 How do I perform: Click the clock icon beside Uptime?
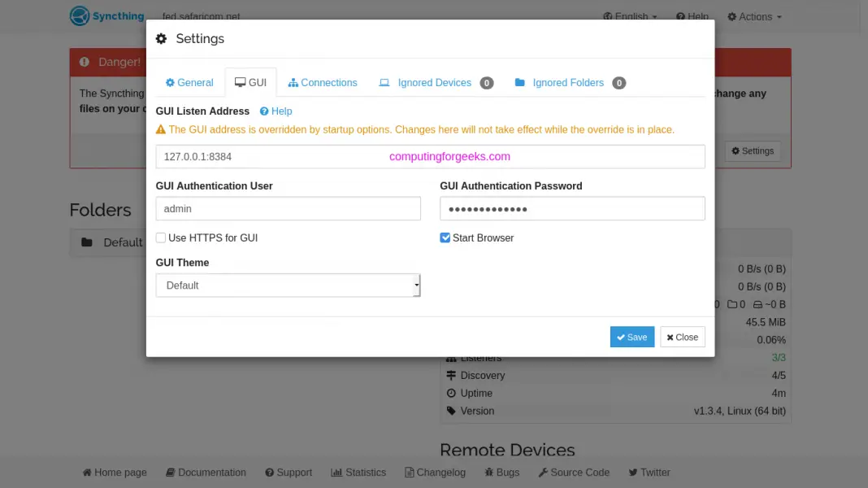tap(452, 393)
